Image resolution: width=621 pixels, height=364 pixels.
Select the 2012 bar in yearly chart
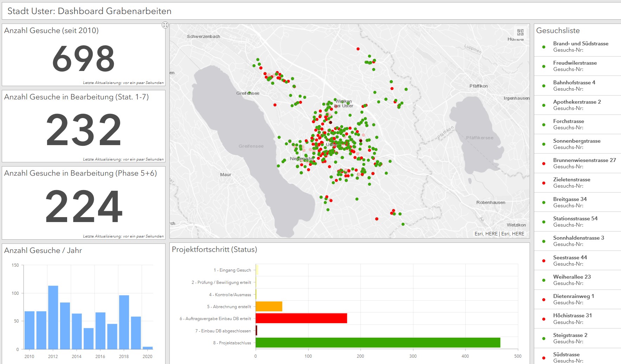point(53,317)
